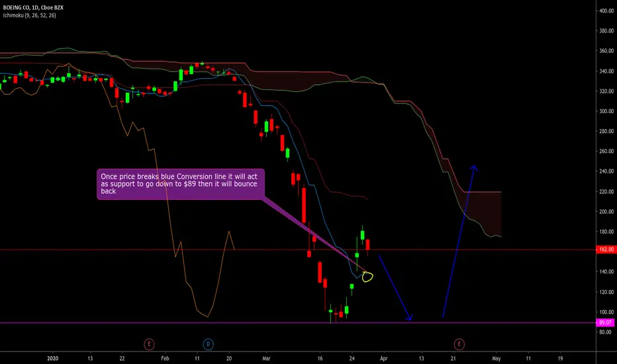
Task: Click the 2020 date label on time axis
Action: point(53,359)
